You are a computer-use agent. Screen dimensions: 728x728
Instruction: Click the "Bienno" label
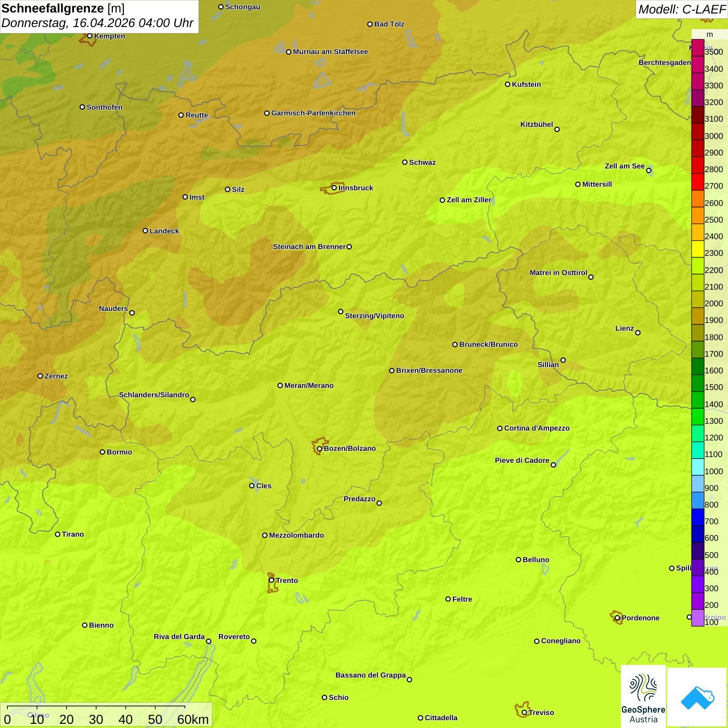(101, 625)
